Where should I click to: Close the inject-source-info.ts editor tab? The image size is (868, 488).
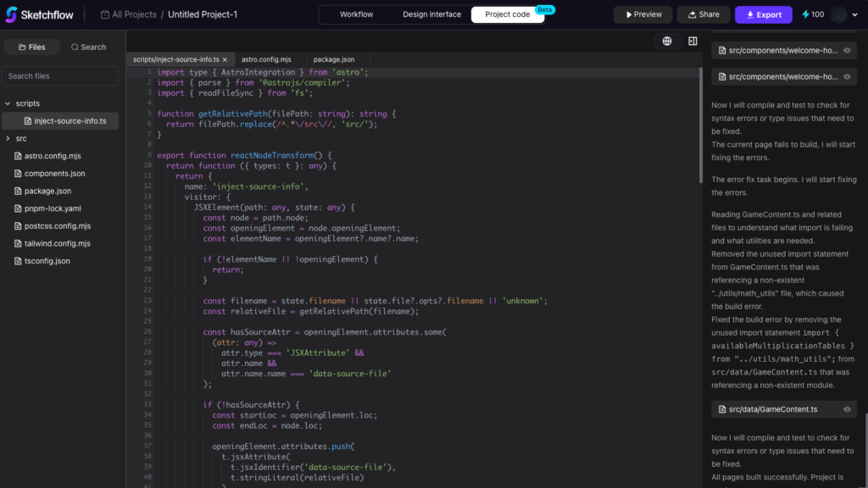225,60
